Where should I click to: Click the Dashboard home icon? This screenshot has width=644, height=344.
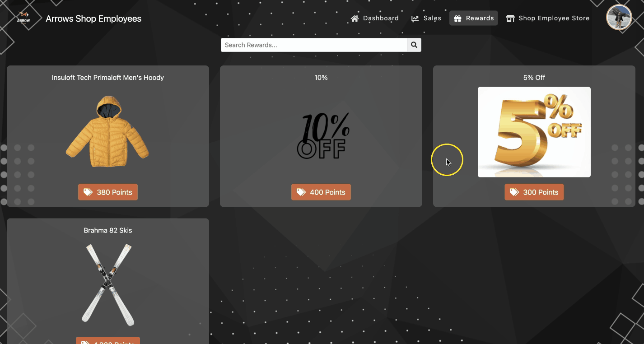coord(355,19)
